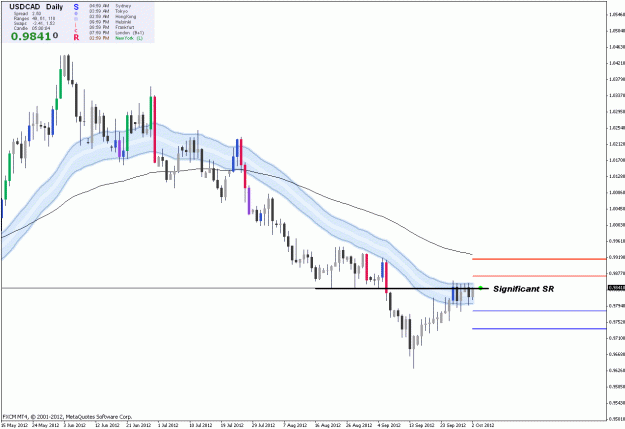Click the green dot marker beside Significant SR
Image resolution: width=625 pixels, height=429 pixels.
coord(481,288)
